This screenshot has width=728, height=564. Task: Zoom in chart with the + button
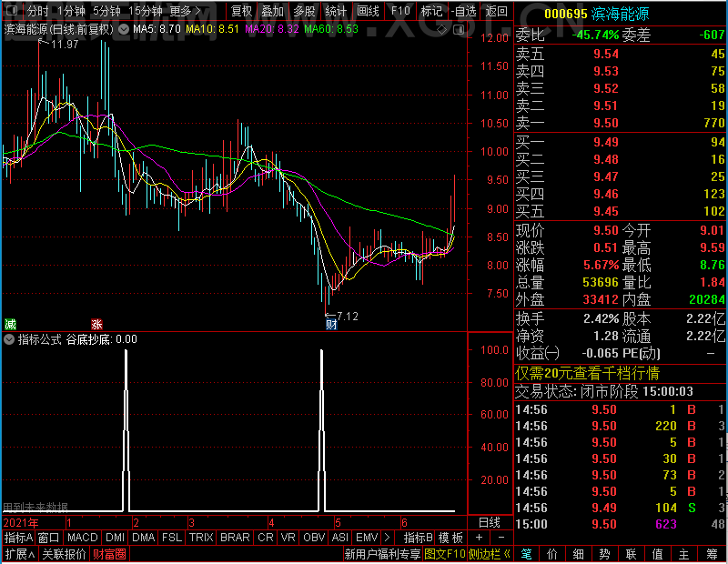(480, 538)
